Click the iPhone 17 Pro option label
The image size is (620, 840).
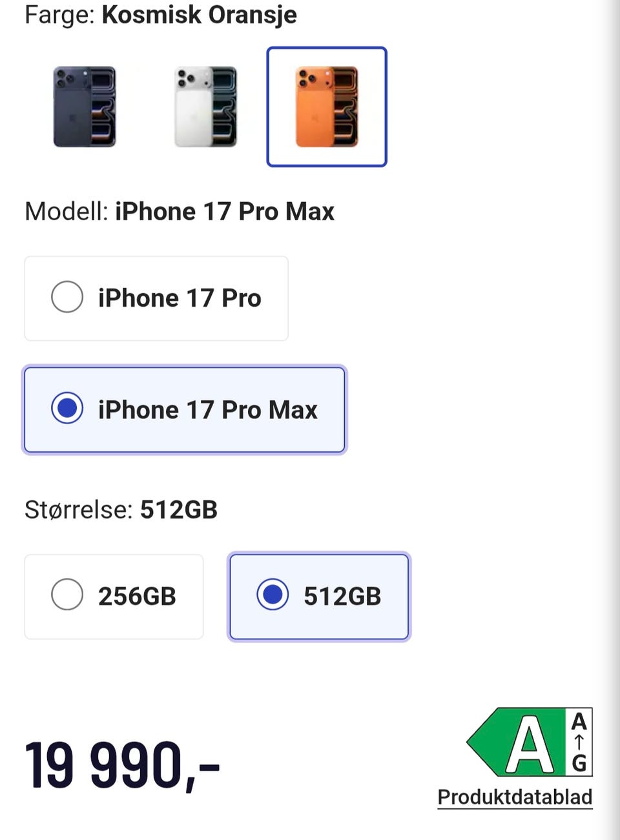coord(180,298)
